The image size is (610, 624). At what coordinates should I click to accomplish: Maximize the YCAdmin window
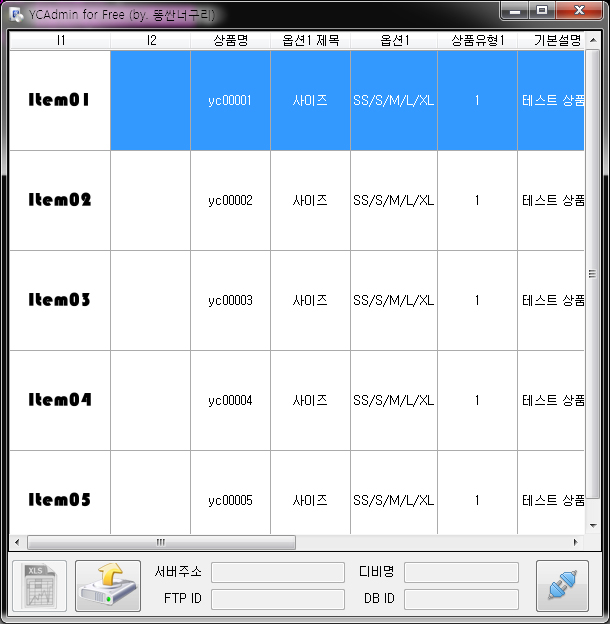pos(542,10)
